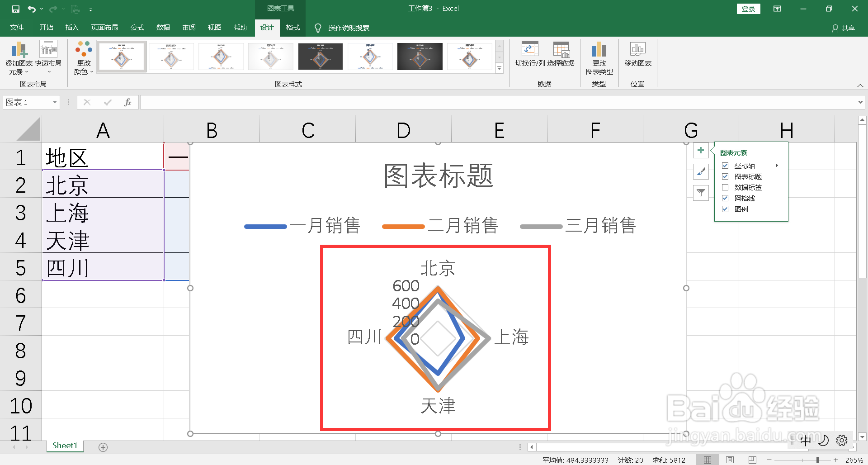Uncheck the 图表标题 checkbox
868x465 pixels.
point(725,176)
